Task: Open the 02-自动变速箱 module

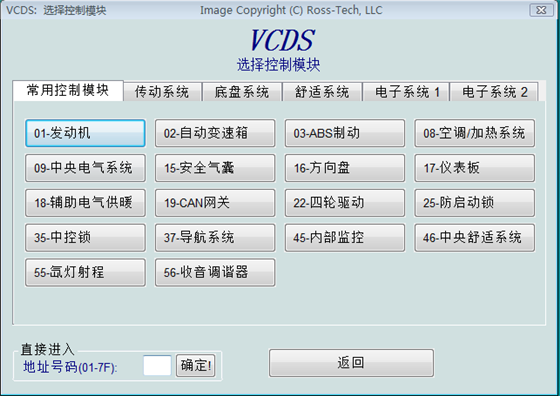Action: [x=215, y=133]
